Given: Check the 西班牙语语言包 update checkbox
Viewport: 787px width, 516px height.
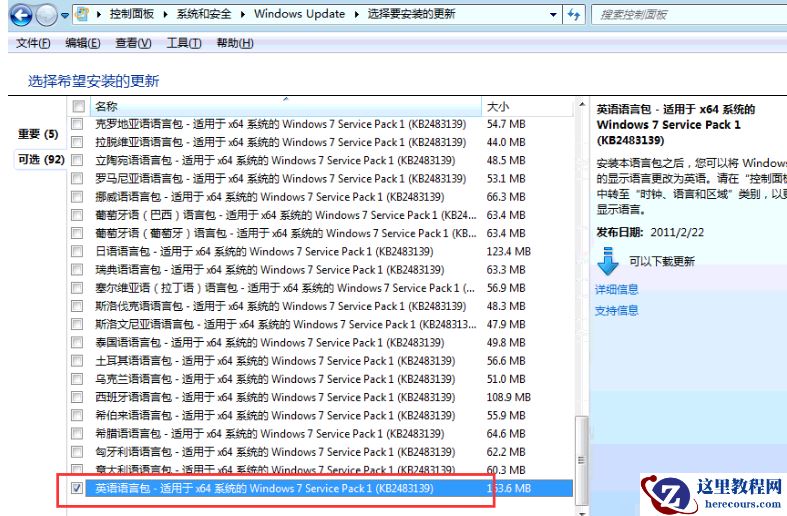Looking at the screenshot, I should click(x=77, y=397).
